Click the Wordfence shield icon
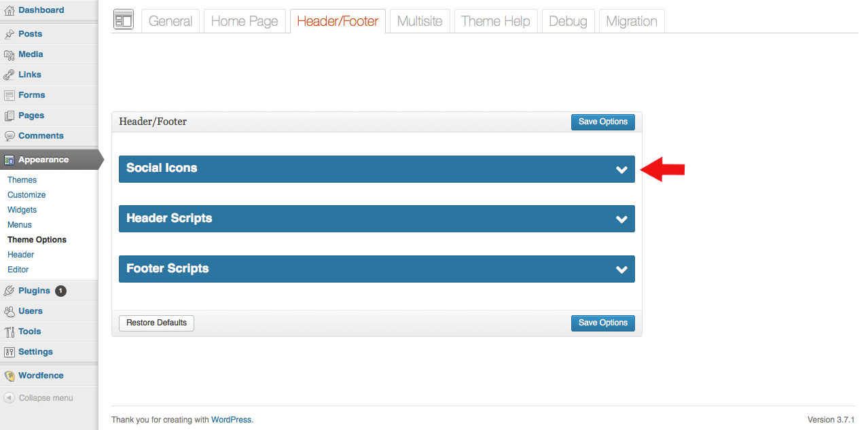The image size is (868, 430). (9, 376)
